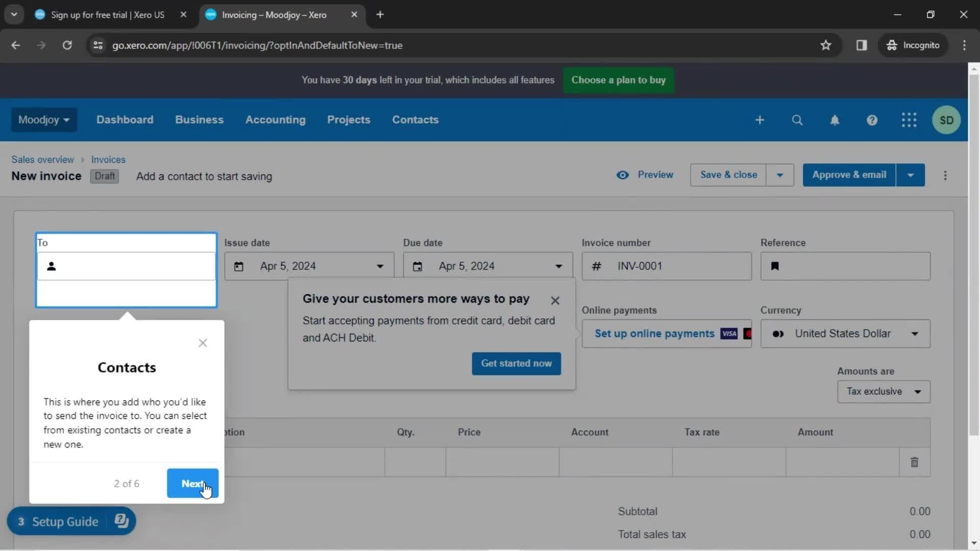
Task: Close the Contacts tour popup
Action: coord(203,343)
